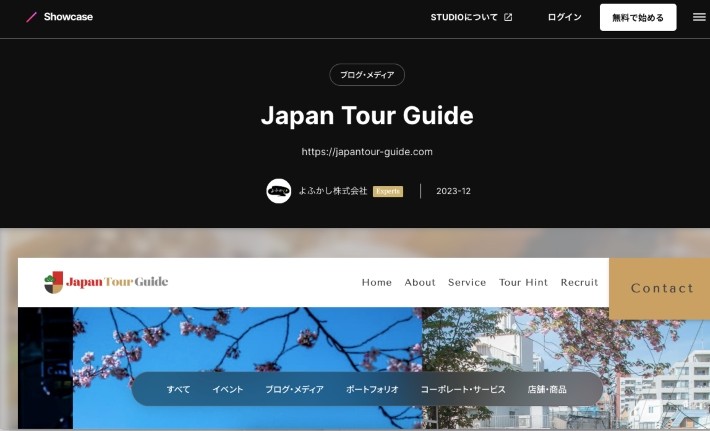This screenshot has width=710, height=431.
Task: Click the 無料で始める button
Action: (638, 18)
